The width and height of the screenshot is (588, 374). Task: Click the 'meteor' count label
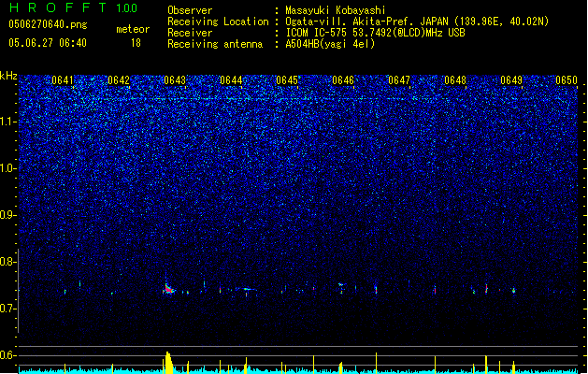[133, 29]
